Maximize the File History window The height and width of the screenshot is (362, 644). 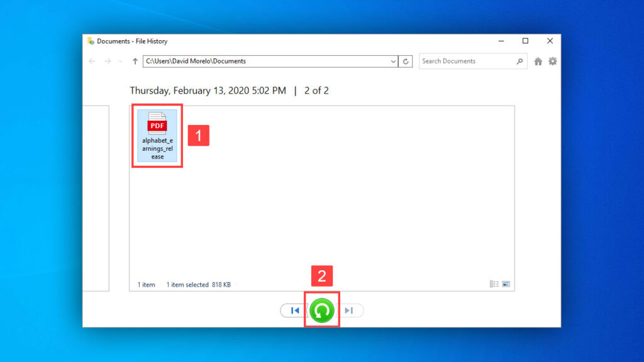point(525,41)
